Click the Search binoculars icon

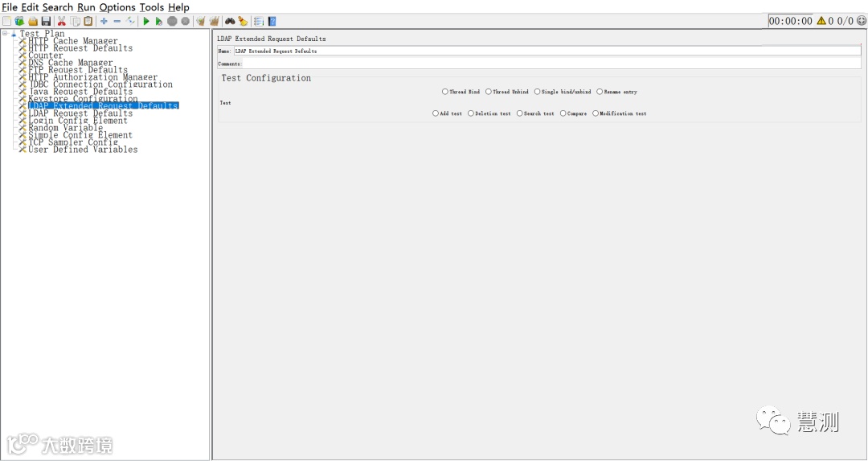(230, 21)
